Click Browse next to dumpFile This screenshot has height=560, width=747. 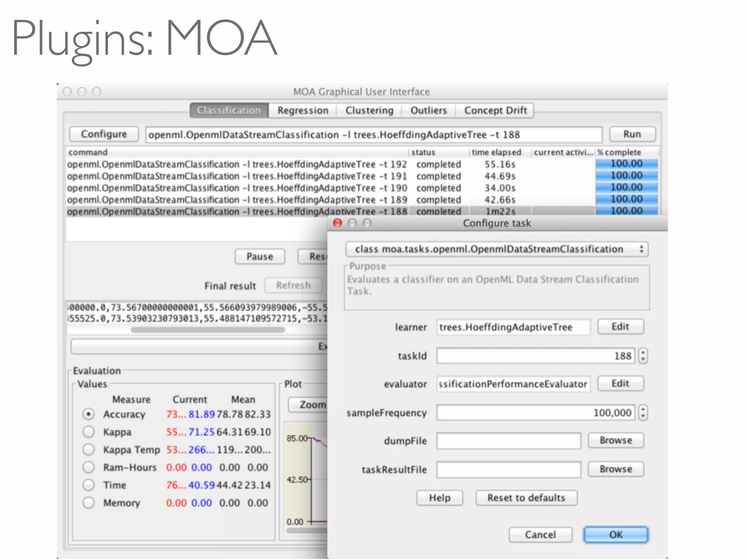[616, 440]
